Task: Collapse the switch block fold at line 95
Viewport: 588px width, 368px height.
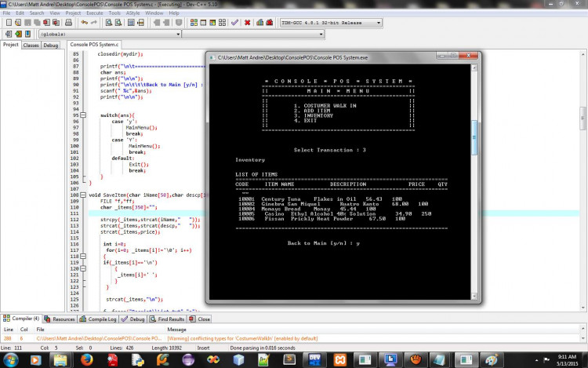Action: [83, 115]
